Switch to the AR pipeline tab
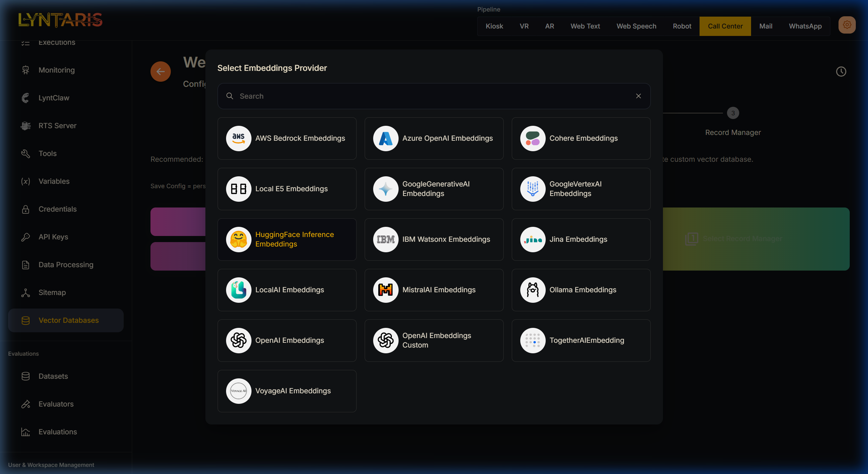The height and width of the screenshot is (474, 868). (549, 26)
